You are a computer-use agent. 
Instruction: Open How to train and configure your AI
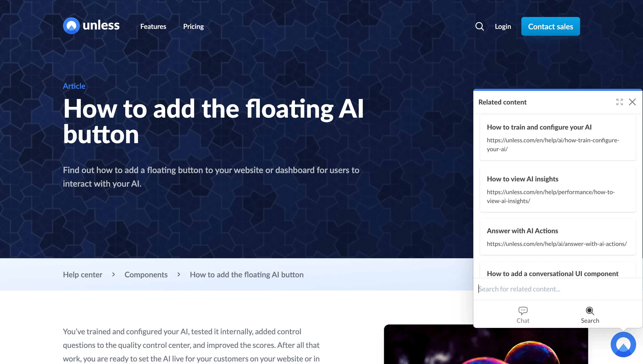click(x=558, y=138)
